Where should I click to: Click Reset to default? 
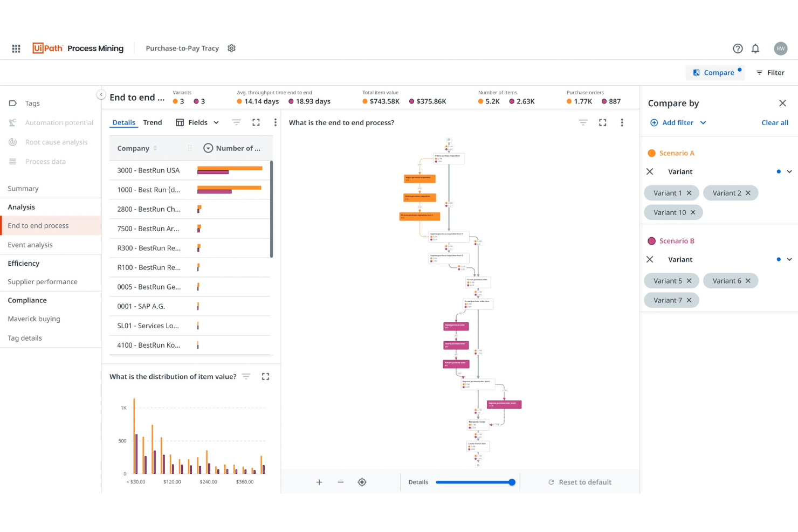tap(580, 482)
